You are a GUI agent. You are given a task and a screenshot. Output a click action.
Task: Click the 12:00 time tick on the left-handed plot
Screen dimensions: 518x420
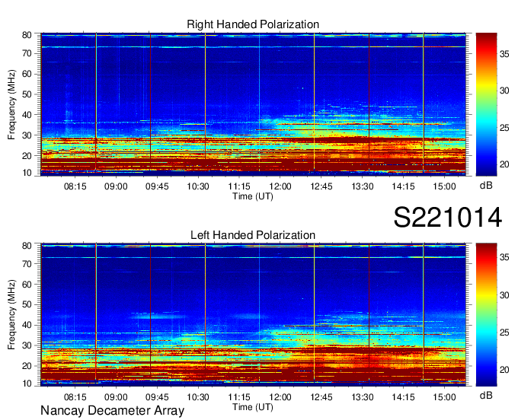click(280, 397)
